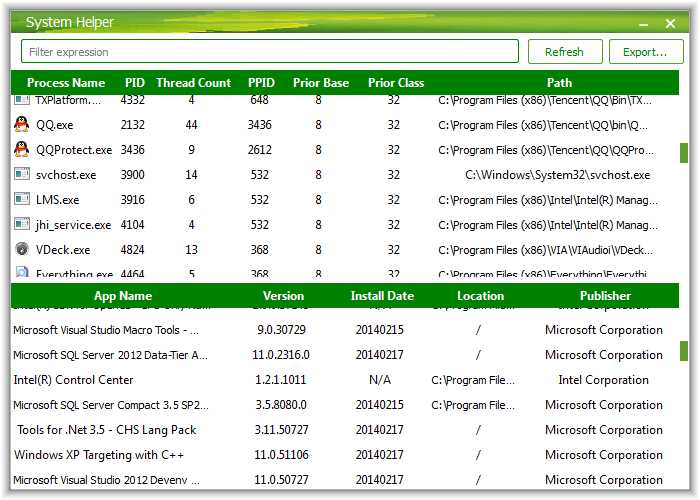Select the QQProtect.exe process name
Screen dimensions: 700x500
[x=74, y=150]
